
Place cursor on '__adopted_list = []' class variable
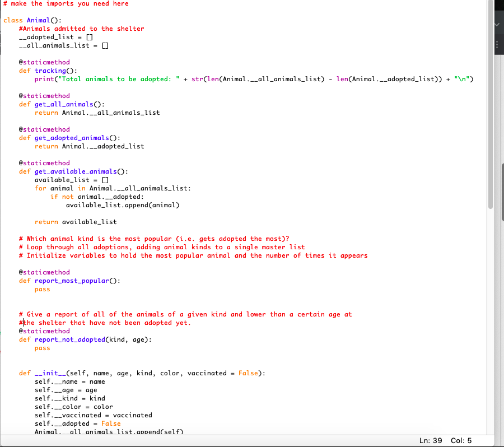[56, 37]
